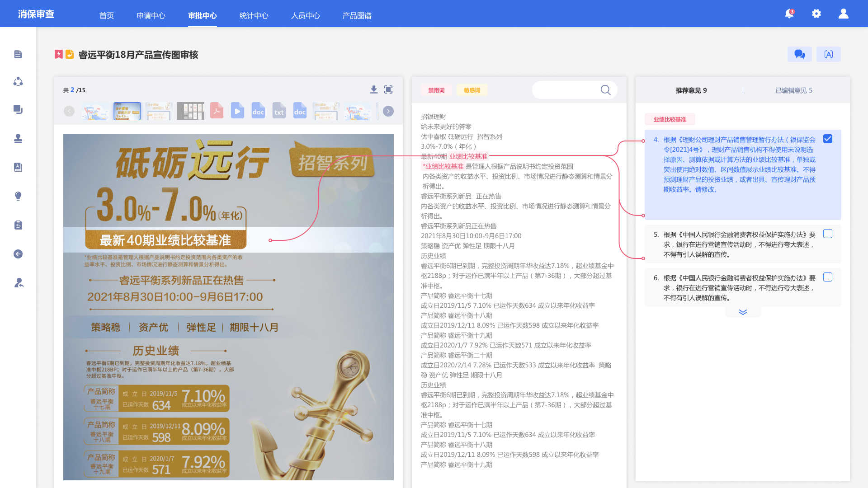Uncheck recommendation item 4 checkbox
The width and height of the screenshot is (868, 488).
(x=828, y=139)
